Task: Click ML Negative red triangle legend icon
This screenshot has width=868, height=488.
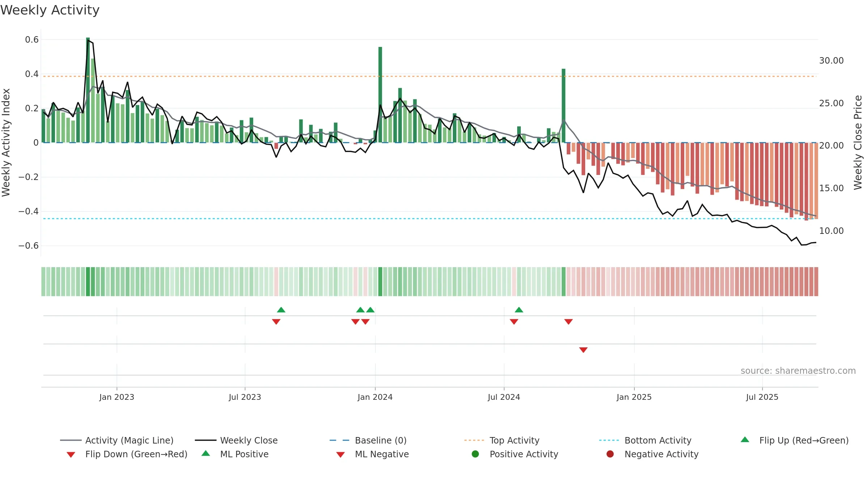Action: click(x=340, y=455)
